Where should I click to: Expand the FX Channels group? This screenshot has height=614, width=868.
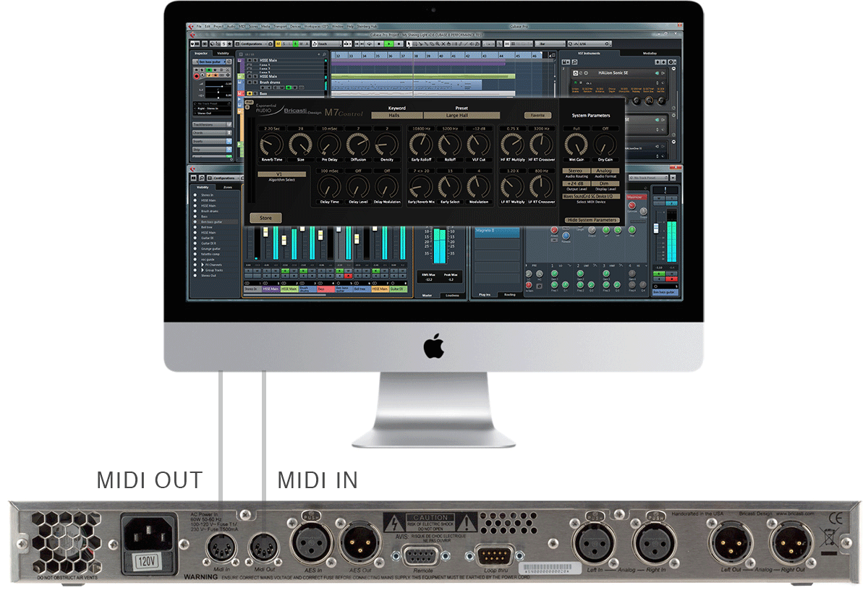203,265
